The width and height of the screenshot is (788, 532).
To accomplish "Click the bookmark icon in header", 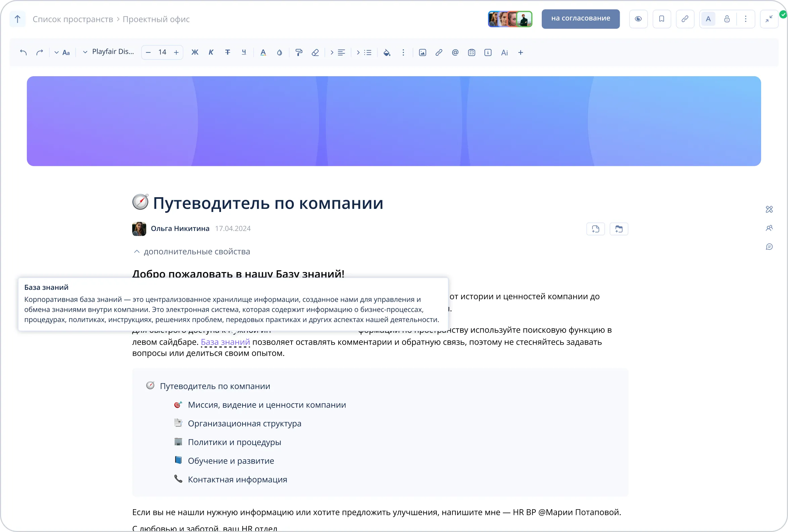I will (x=661, y=19).
